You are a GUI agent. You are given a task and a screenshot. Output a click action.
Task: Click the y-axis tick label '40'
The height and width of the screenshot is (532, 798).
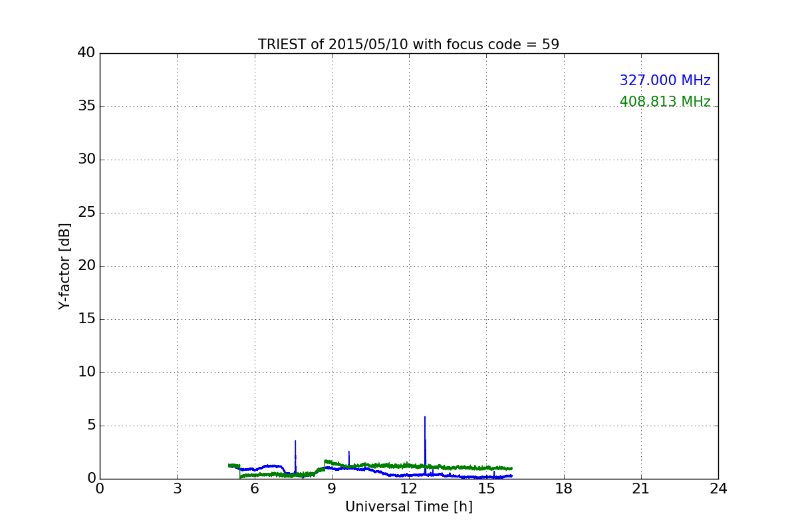click(x=86, y=53)
